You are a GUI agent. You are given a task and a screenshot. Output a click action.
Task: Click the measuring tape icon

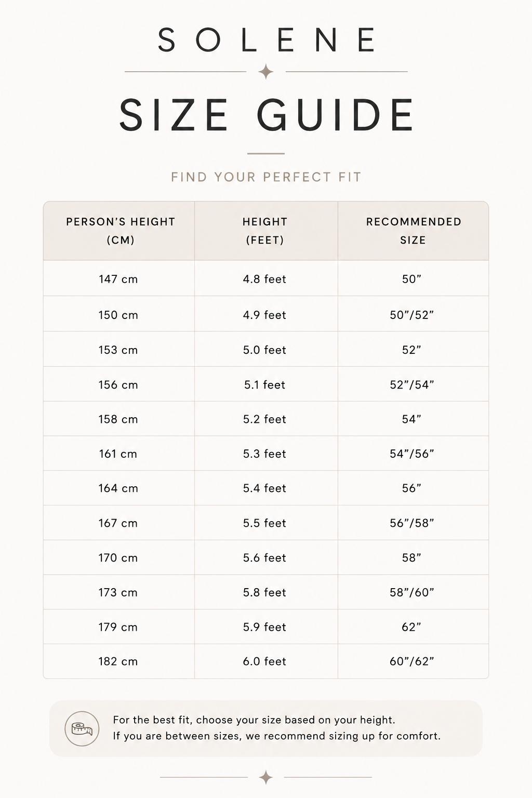pyautogui.click(x=82, y=729)
